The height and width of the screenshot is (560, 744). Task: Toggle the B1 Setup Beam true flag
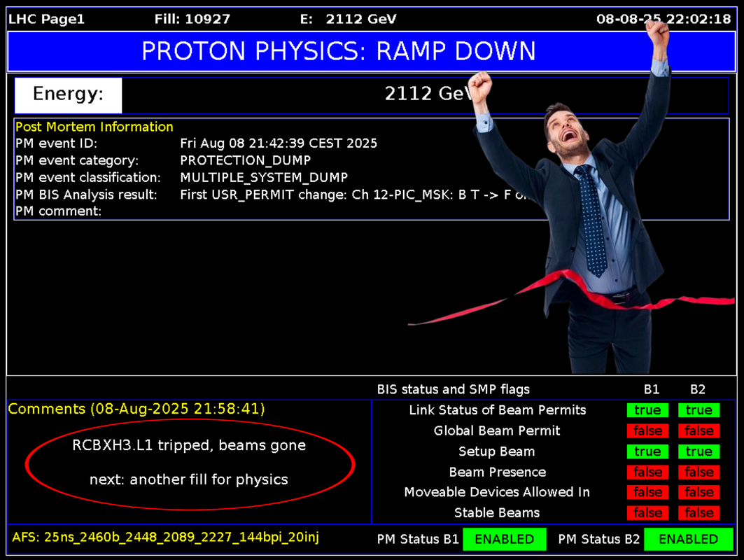click(647, 451)
